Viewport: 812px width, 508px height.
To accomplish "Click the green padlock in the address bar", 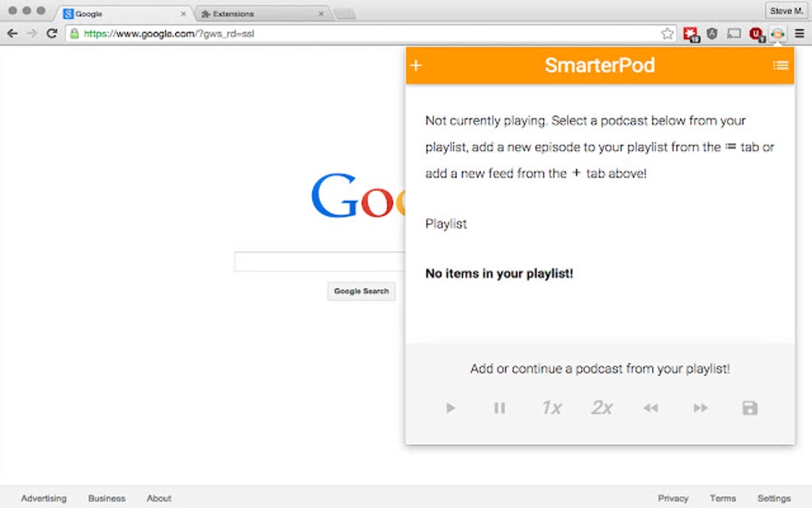I will tap(75, 33).
